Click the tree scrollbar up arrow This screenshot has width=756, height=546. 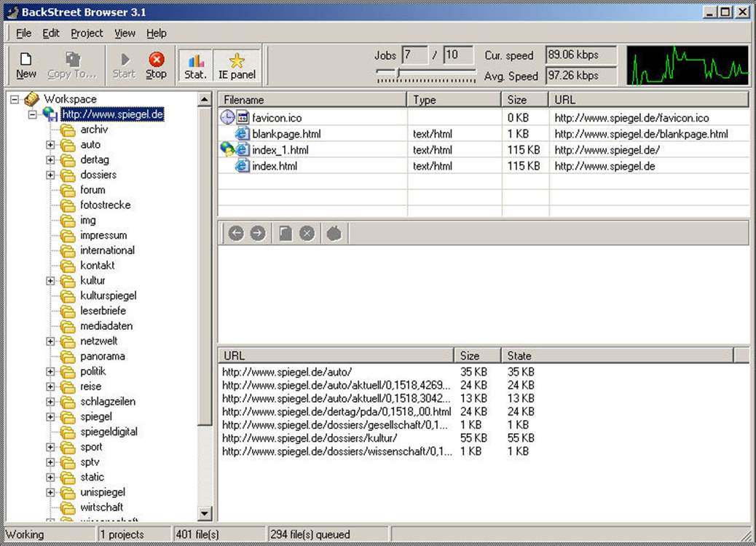click(205, 100)
